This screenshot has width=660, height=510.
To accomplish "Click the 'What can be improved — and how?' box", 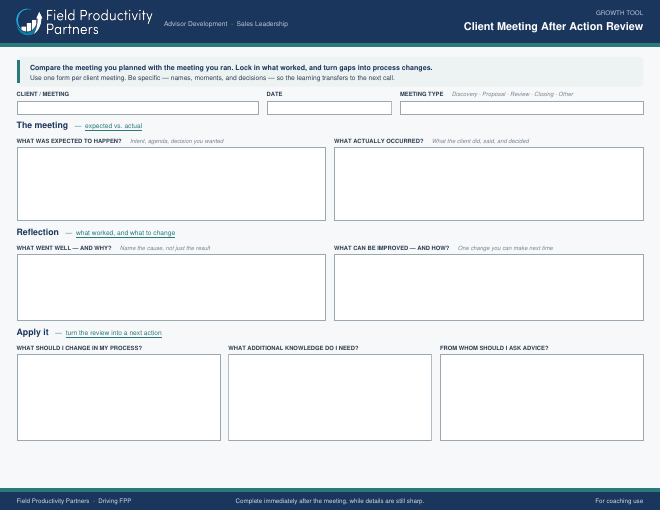I will click(489, 287).
